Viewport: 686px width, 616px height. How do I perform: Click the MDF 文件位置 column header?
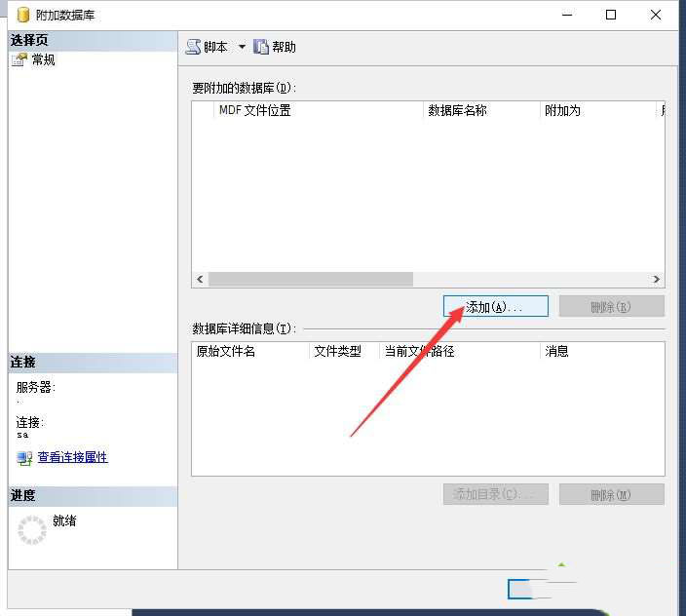coord(319,110)
